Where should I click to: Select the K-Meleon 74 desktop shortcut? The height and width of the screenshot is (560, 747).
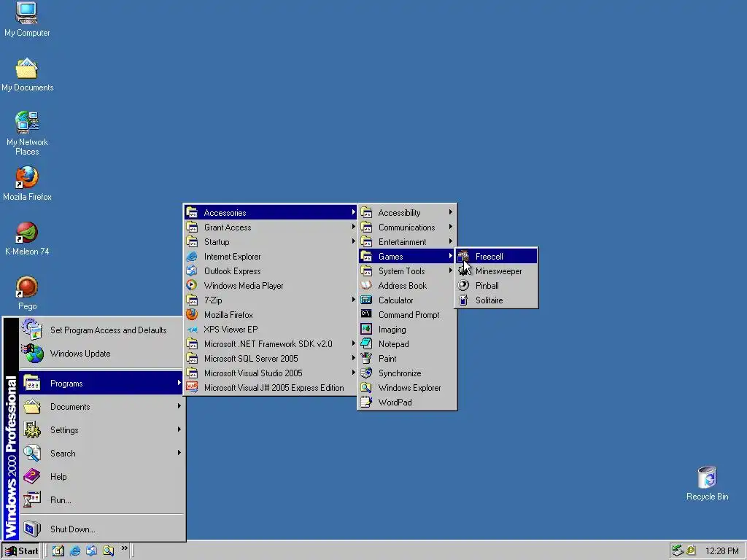coord(27,238)
